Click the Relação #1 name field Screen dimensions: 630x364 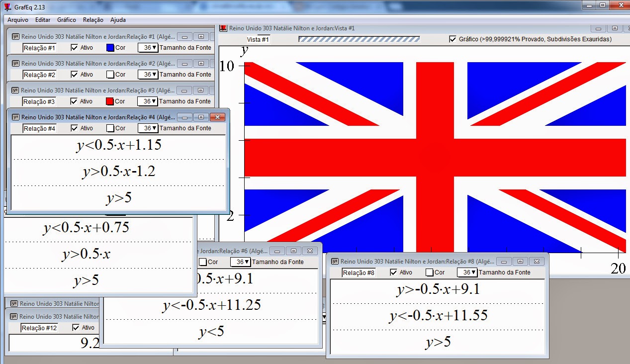pos(39,48)
